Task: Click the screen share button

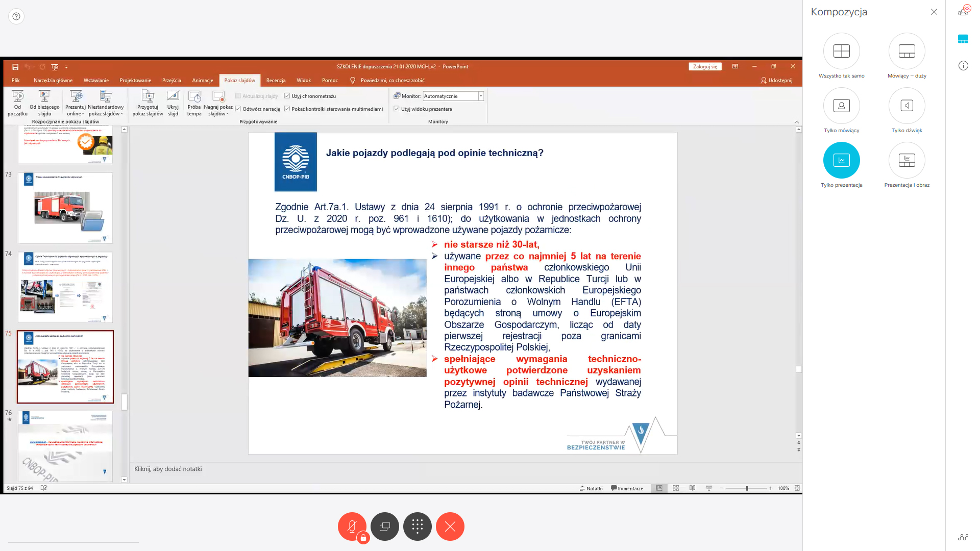Action: pyautogui.click(x=385, y=526)
